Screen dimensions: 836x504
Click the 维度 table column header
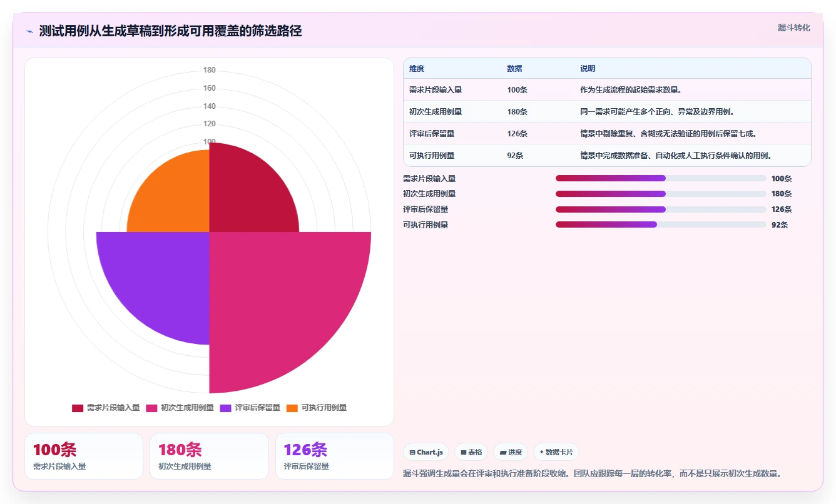tap(417, 69)
